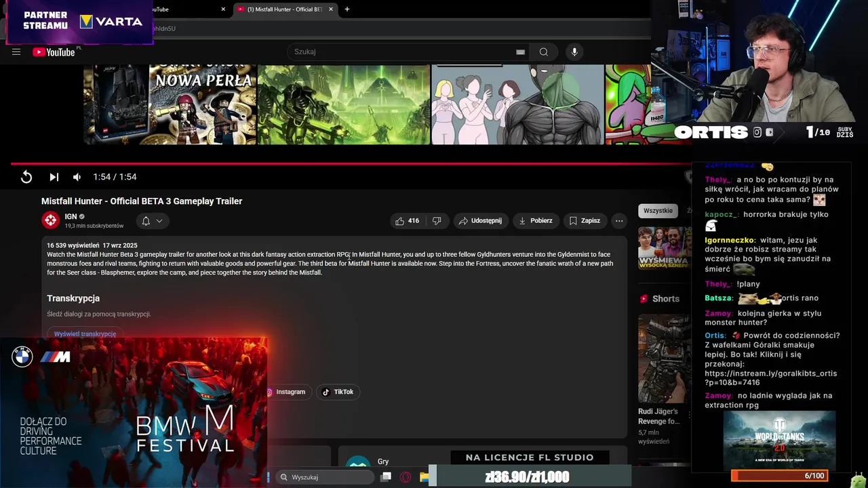Close the first YouTube browser tab
Image resolution: width=868 pixels, height=488 pixels.
click(223, 9)
